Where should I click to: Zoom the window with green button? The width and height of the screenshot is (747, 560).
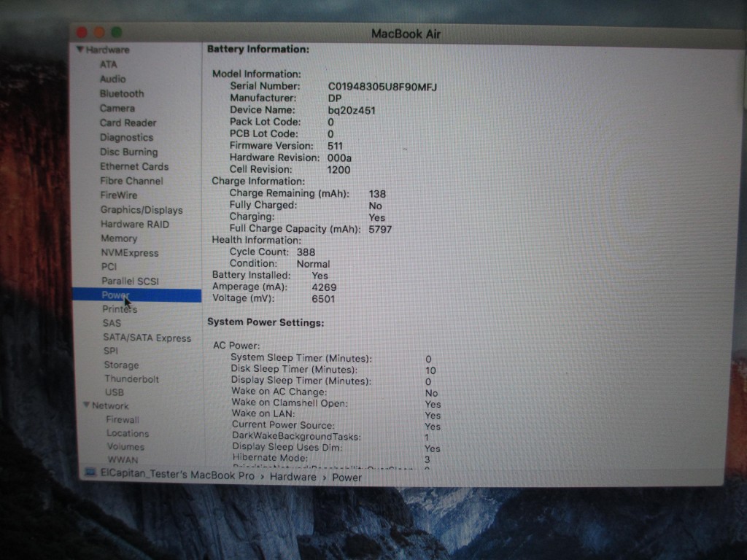click(117, 32)
